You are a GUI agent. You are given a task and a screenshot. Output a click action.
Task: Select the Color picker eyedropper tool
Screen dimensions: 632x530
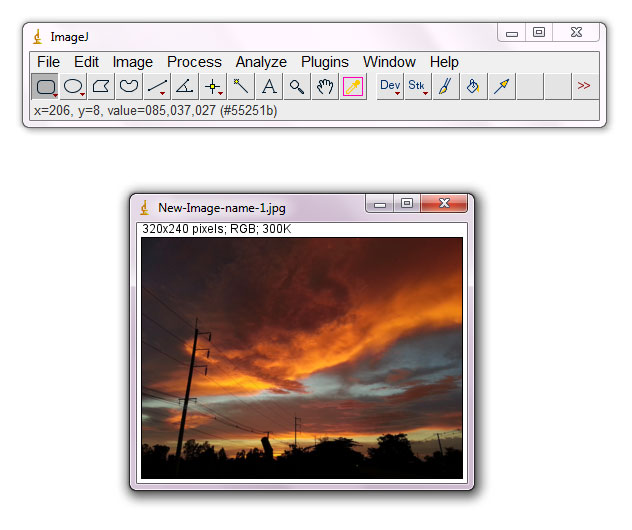[353, 86]
